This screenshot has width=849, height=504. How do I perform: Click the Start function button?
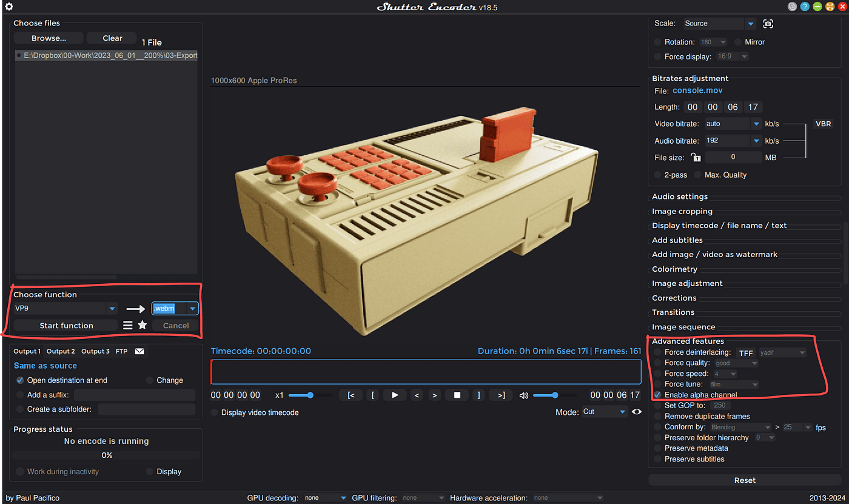66,326
